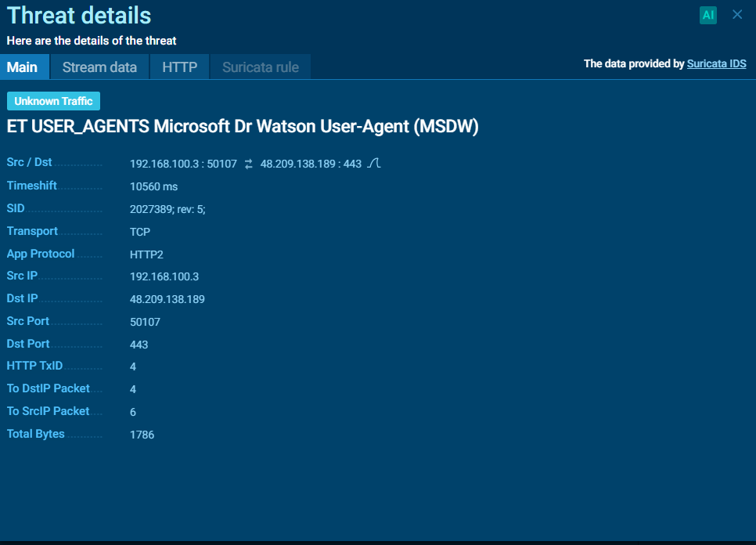Click the Dst Port value 443

[x=139, y=345]
